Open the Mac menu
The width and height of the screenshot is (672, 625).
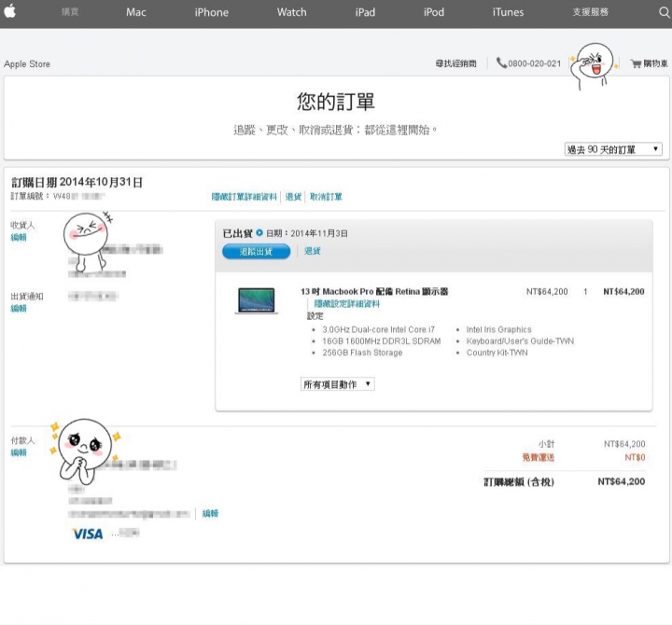(x=136, y=12)
